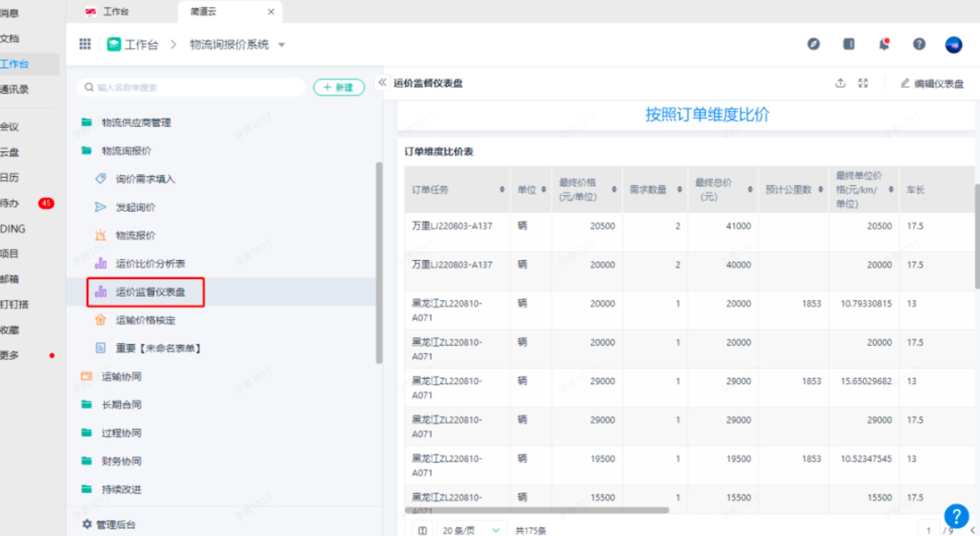980x536 pixels.
Task: Open 运价比价分析表 in the sidebar
Action: tap(150, 264)
